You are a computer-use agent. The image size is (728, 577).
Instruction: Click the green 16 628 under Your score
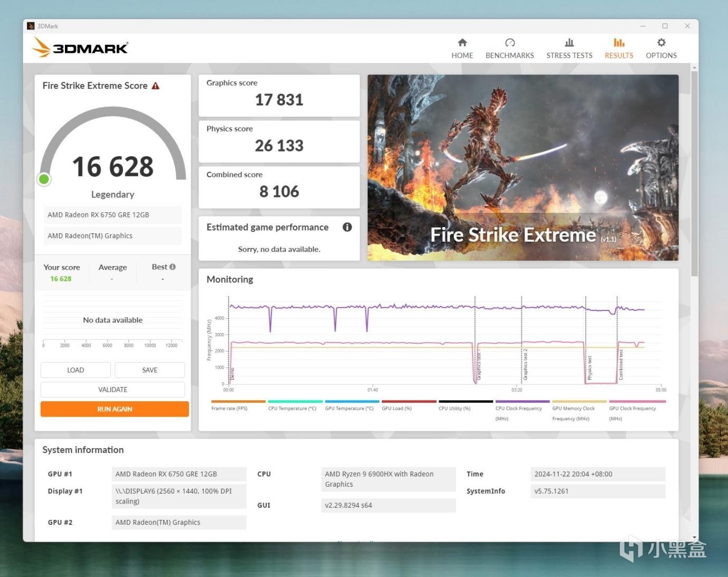click(61, 279)
